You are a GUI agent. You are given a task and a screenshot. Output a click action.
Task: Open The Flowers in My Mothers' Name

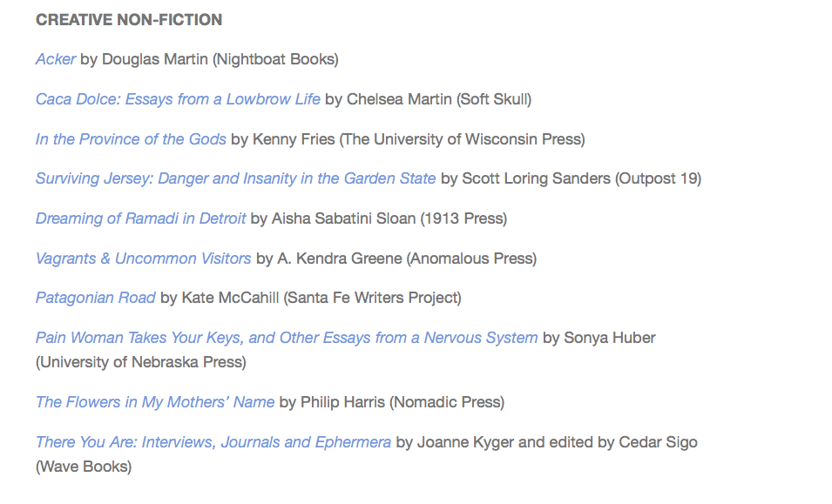155,401
